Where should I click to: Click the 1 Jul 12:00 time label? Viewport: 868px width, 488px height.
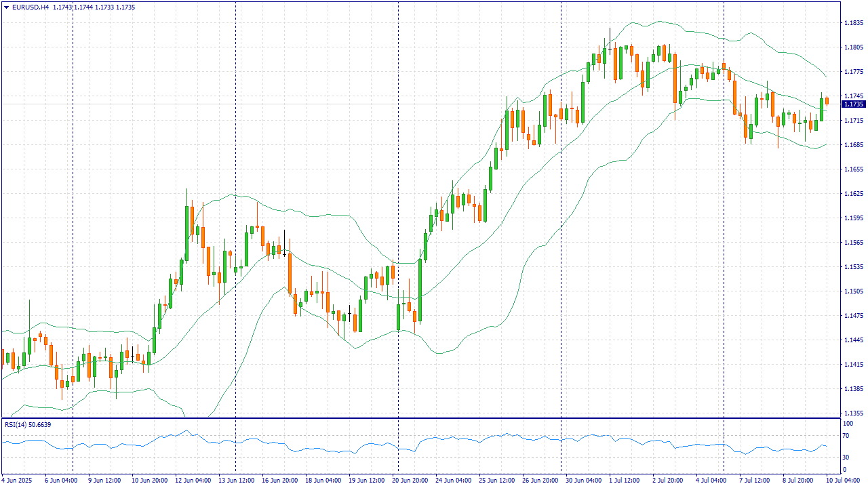(x=625, y=481)
